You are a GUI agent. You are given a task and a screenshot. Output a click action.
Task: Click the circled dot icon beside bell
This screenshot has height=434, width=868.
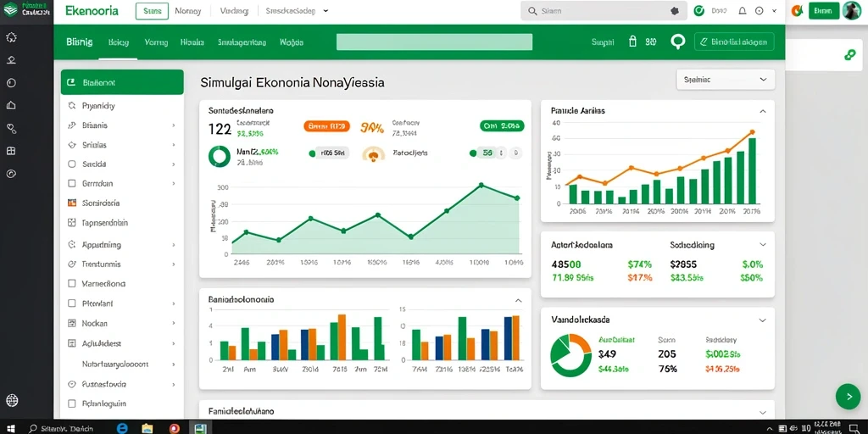click(x=759, y=10)
